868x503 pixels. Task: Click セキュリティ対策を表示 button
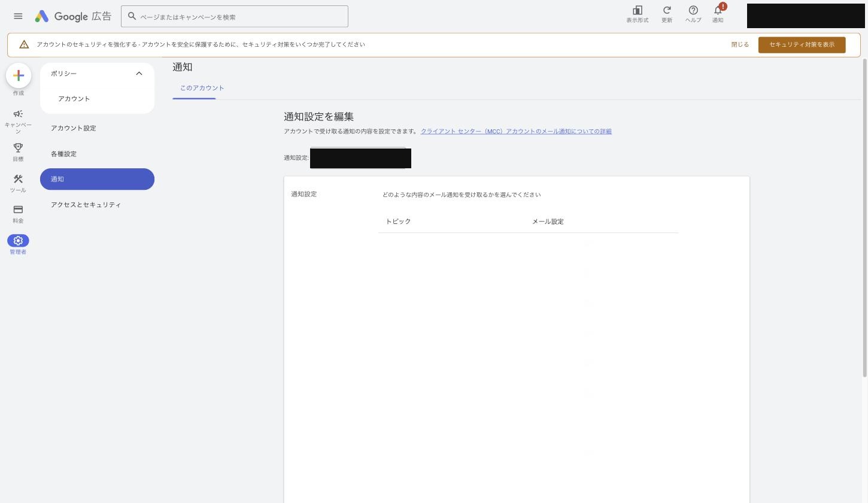[x=802, y=45]
